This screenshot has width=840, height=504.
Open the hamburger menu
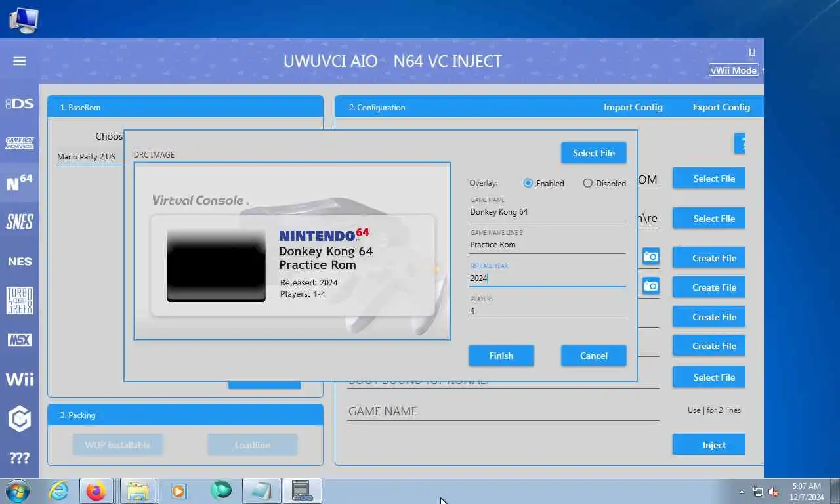[x=20, y=61]
